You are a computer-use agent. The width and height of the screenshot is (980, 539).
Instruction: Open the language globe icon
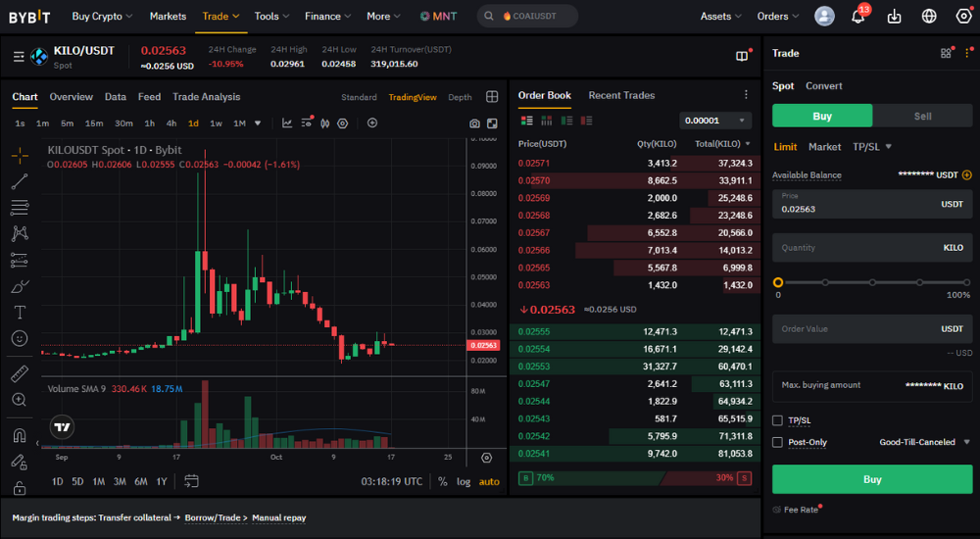coord(929,17)
